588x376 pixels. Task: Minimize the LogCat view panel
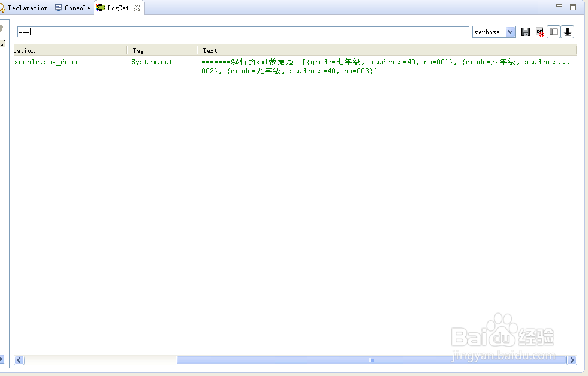(x=559, y=5)
